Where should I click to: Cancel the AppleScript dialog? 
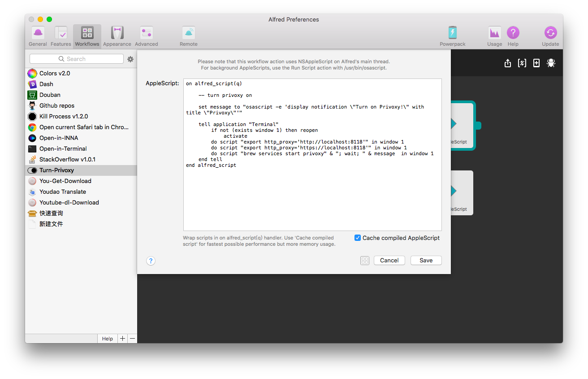tap(389, 260)
